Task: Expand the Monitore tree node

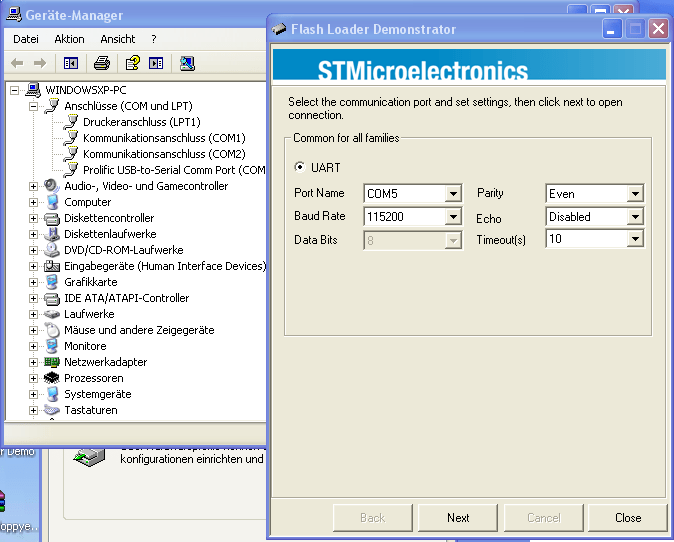Action: click(33, 346)
